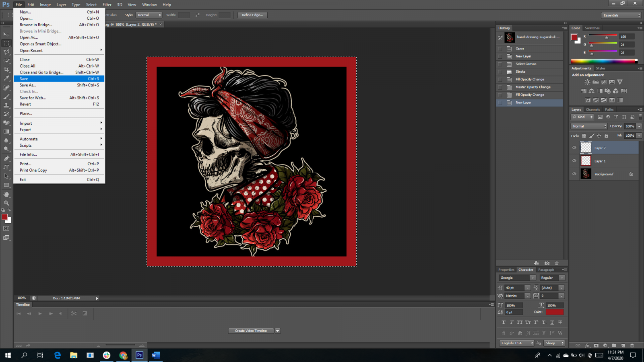Select the Horizontal Type tool
Screen dimensions: 644x362
point(6,167)
